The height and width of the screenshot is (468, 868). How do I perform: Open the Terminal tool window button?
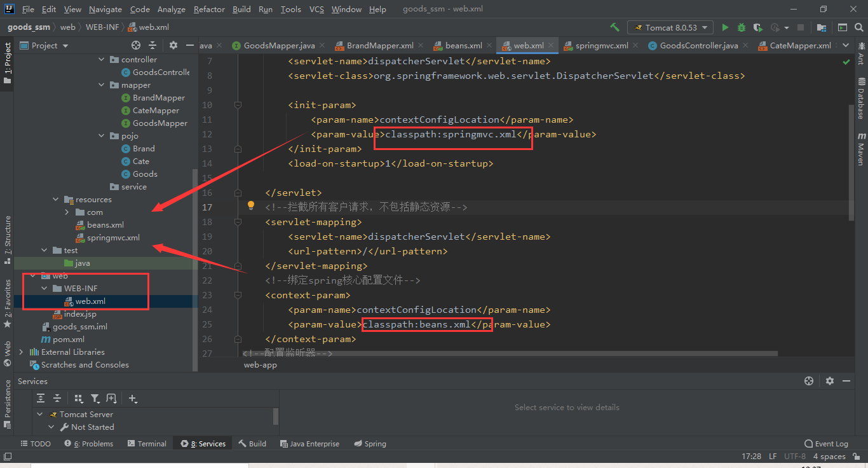coord(147,443)
